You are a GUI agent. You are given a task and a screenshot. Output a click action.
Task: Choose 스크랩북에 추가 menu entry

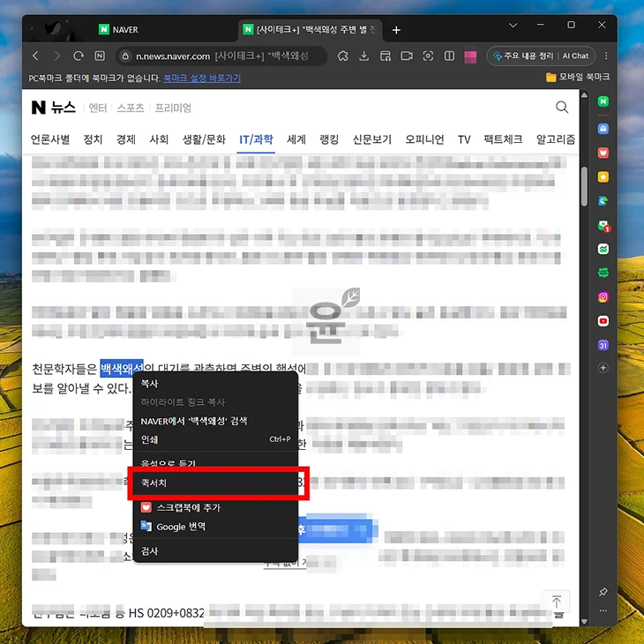tap(214, 507)
